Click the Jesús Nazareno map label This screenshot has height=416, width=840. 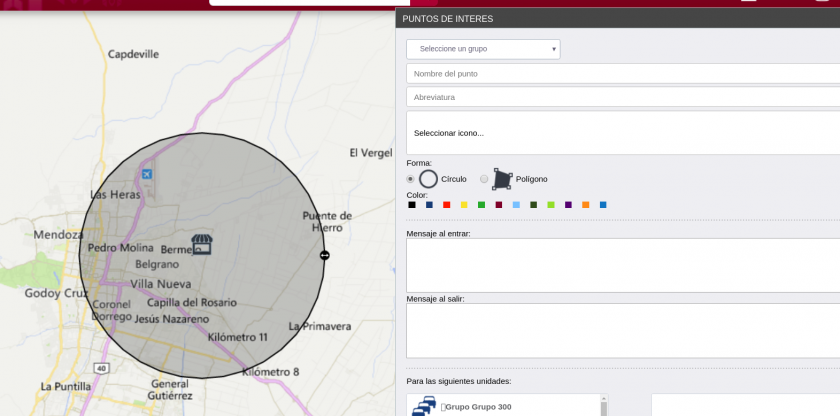coord(171,319)
